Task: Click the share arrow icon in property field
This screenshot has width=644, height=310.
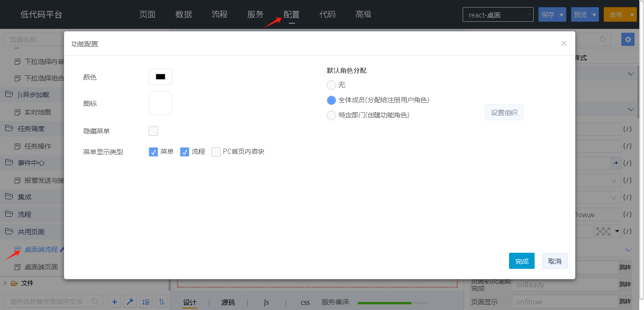Action: [x=616, y=163]
